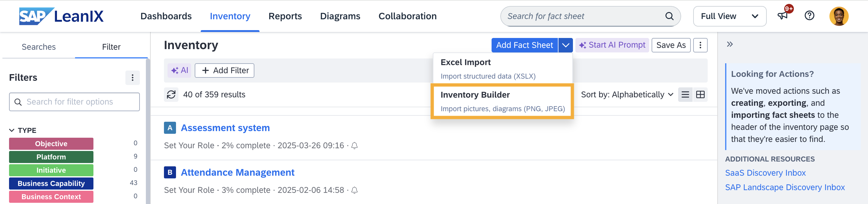Open the Filters three-dot options menu

click(x=132, y=78)
